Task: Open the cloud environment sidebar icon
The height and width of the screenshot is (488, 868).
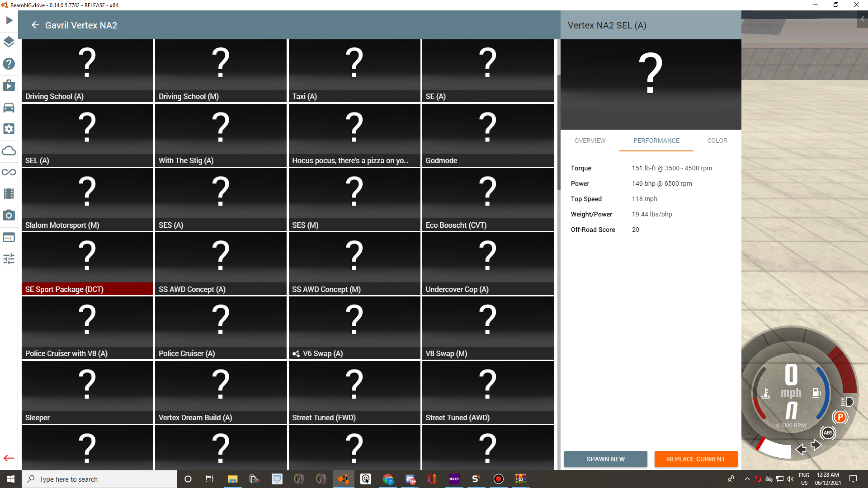Action: tap(9, 150)
